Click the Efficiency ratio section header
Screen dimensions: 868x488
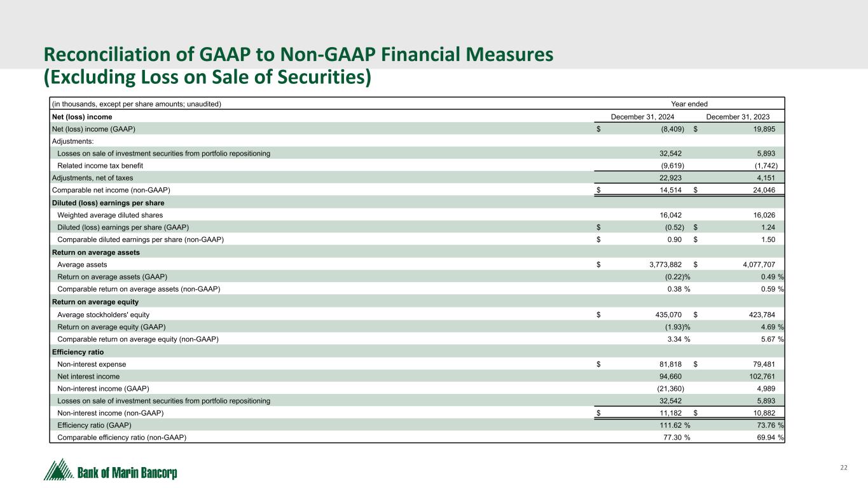[77, 351]
